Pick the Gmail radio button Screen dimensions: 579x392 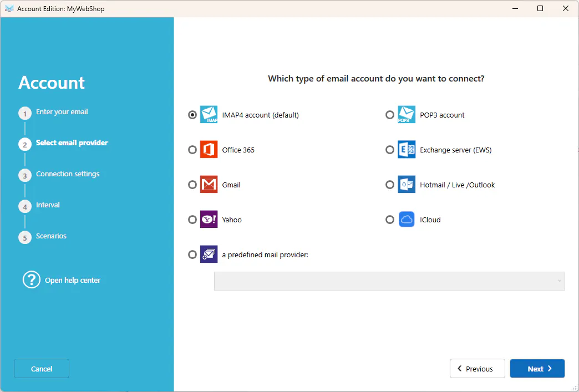[192, 185]
